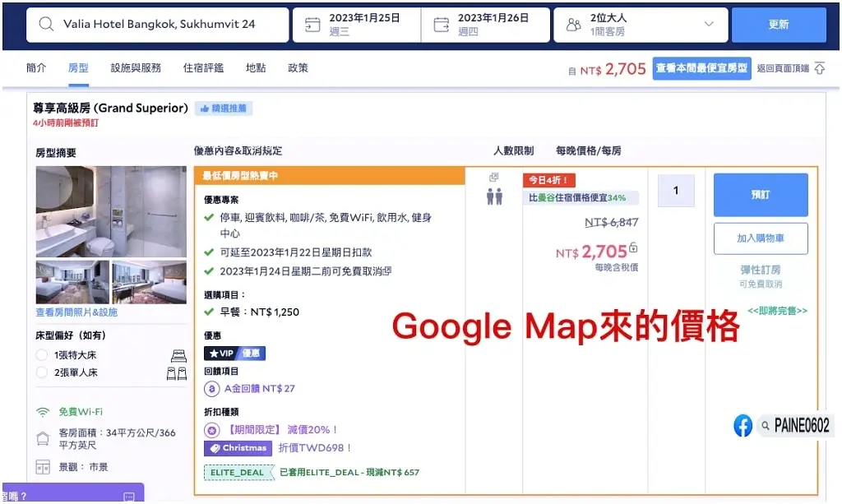Click the search magnifier icon
Screen dimensions: 842x504
tap(46, 24)
